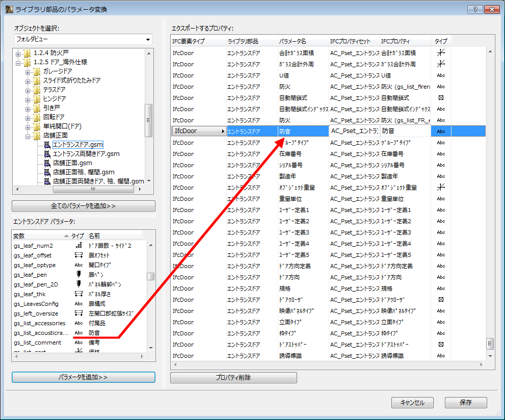Click the boolean icon in the 自動閉鎖式 row

click(440, 97)
